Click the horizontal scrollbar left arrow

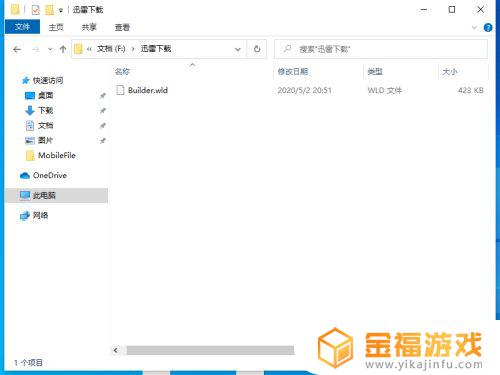coord(116,350)
